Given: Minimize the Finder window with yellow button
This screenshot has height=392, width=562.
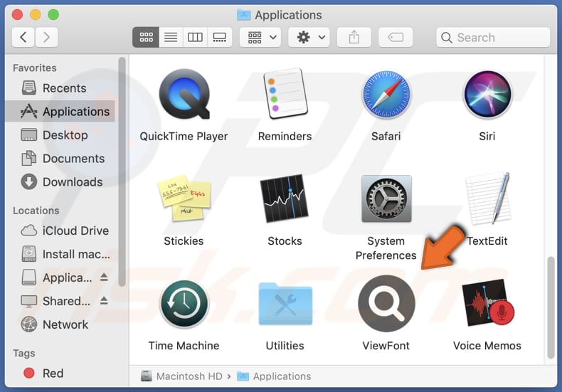Looking at the screenshot, I should click(x=35, y=15).
